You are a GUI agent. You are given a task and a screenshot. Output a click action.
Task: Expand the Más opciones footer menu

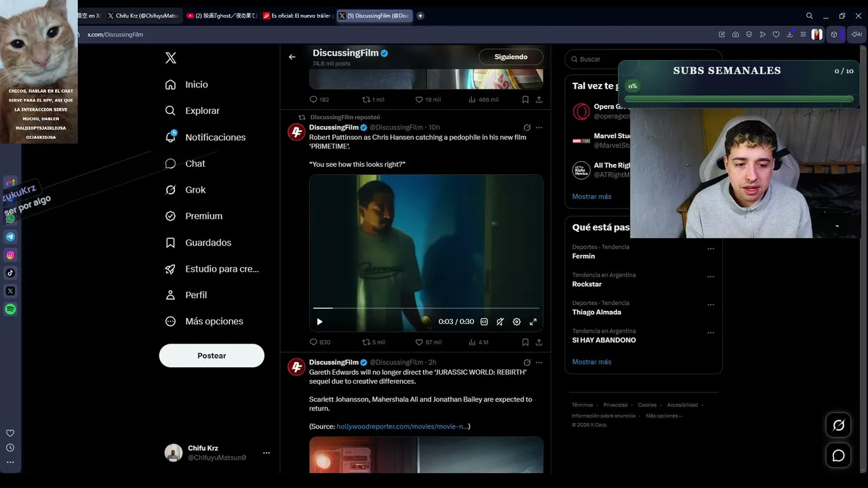(664, 416)
